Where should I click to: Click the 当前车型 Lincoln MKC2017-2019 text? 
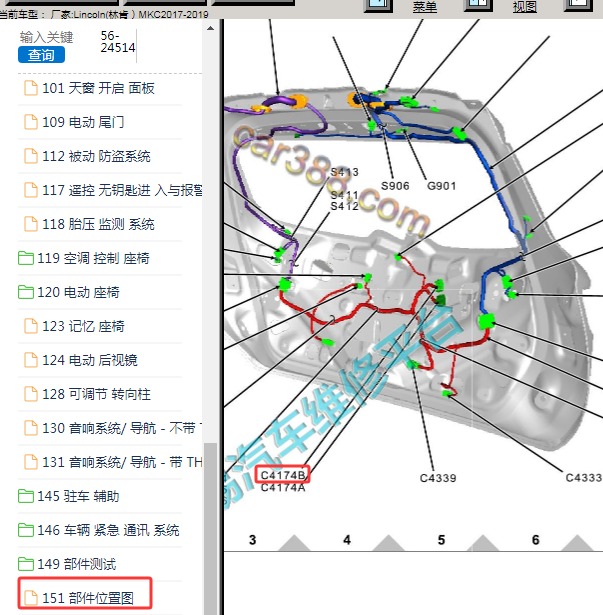point(104,15)
